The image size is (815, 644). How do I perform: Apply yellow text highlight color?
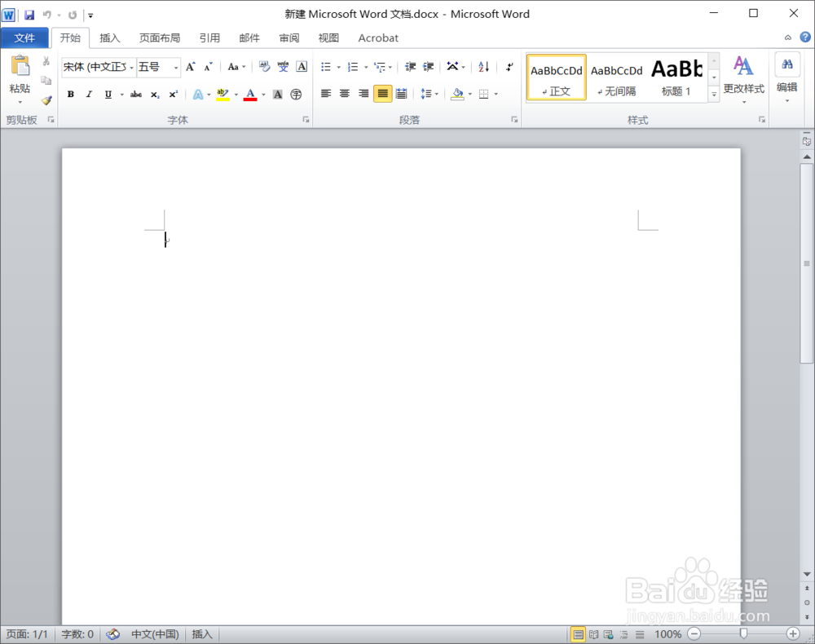222,94
